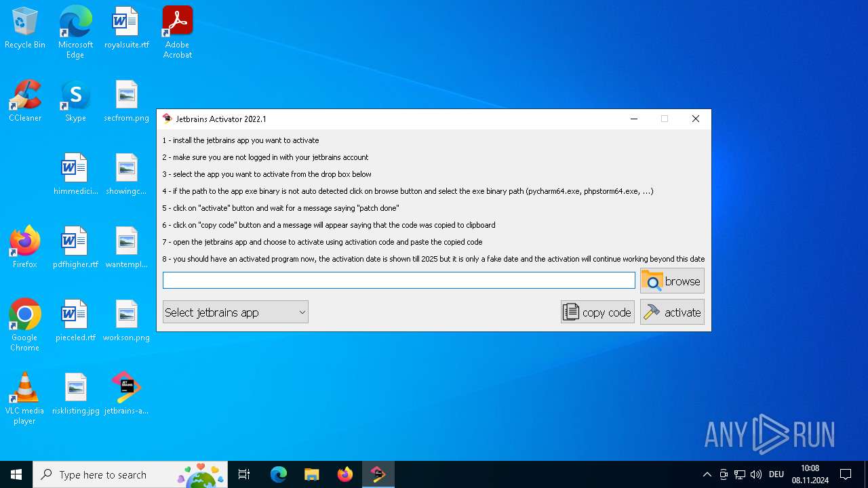The height and width of the screenshot is (488, 868).
Task: Select the secfrom.png image file
Action: point(127,102)
